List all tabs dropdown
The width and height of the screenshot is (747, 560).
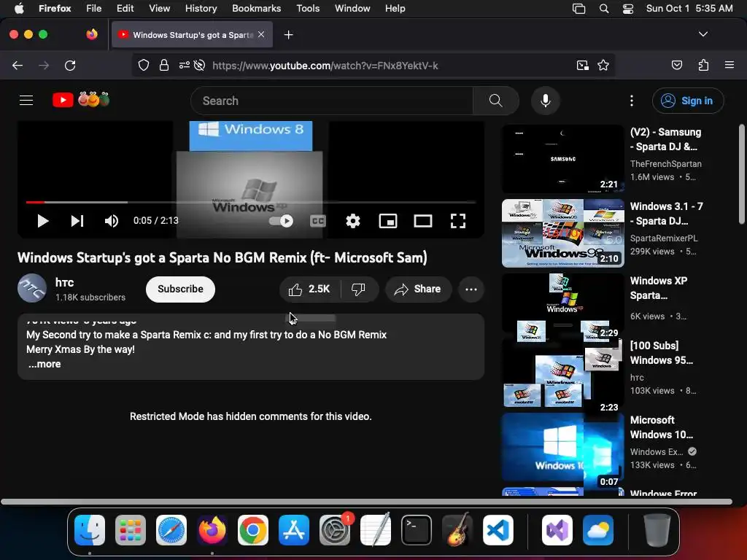[703, 34]
